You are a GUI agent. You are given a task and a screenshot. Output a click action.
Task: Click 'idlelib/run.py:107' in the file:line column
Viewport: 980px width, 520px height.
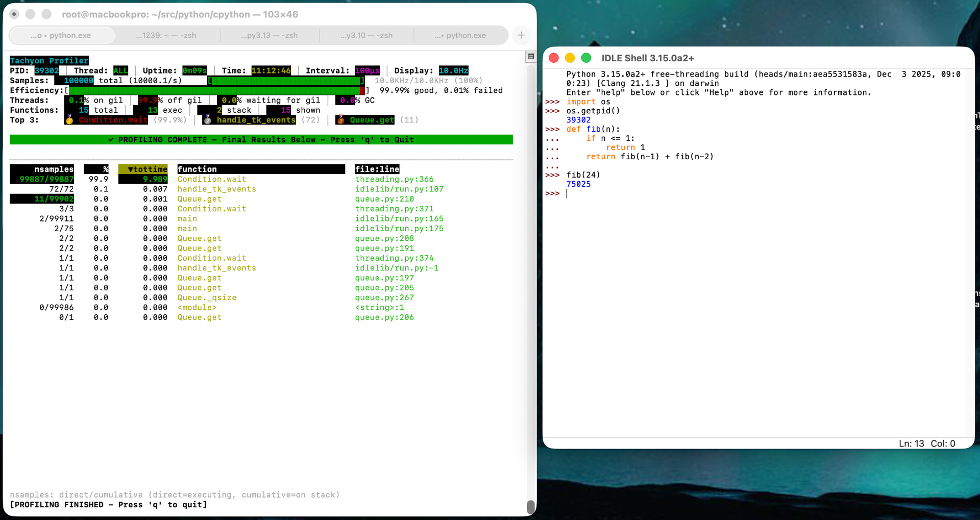coord(399,189)
